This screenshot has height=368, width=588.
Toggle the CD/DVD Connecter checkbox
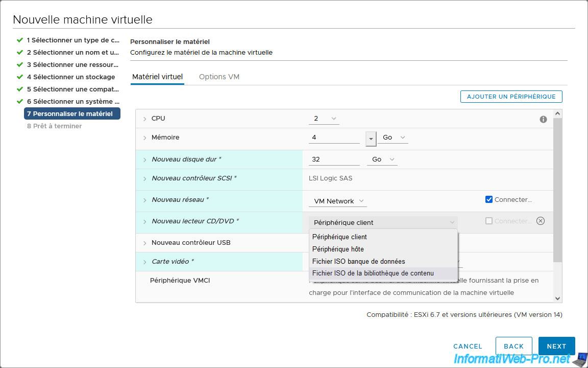tap(489, 221)
